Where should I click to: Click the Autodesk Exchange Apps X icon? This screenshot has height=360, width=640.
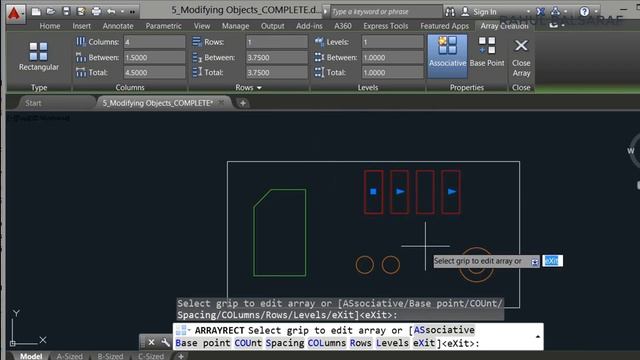(540, 12)
